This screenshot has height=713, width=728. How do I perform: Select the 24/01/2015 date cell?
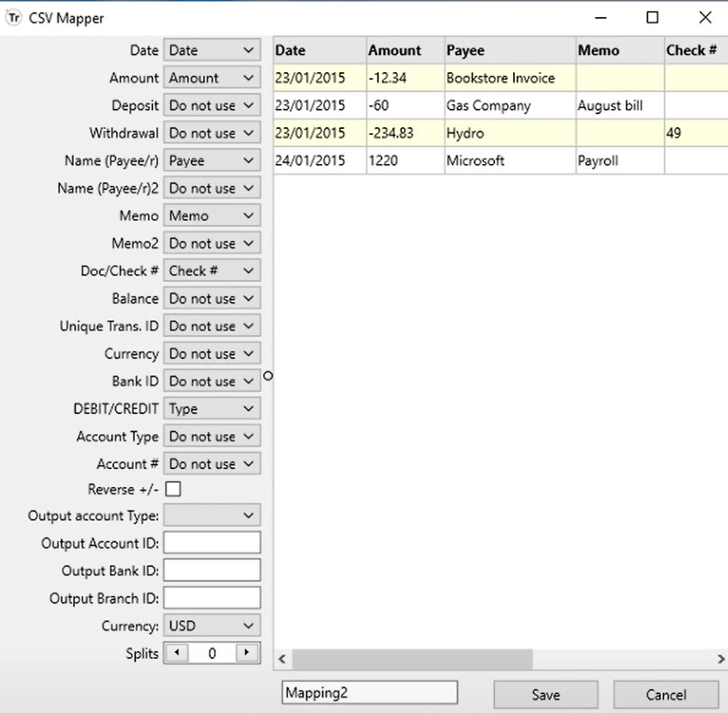[320, 161]
